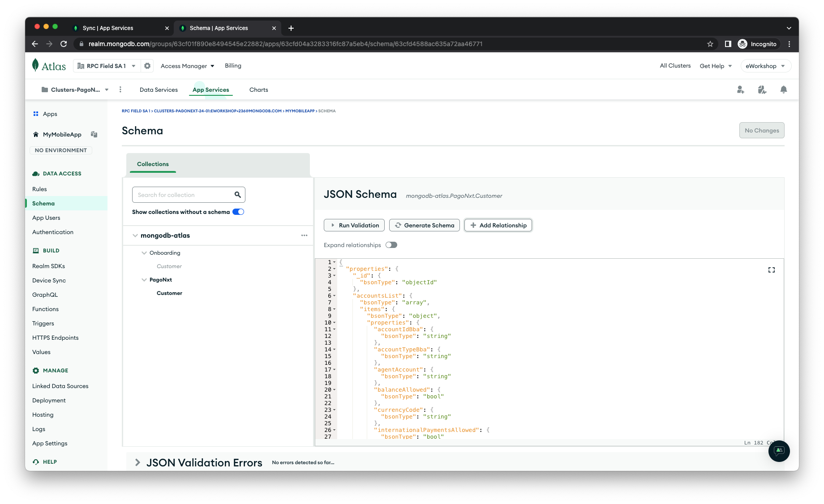Go back in browser history
The height and width of the screenshot is (504, 824).
[35, 44]
